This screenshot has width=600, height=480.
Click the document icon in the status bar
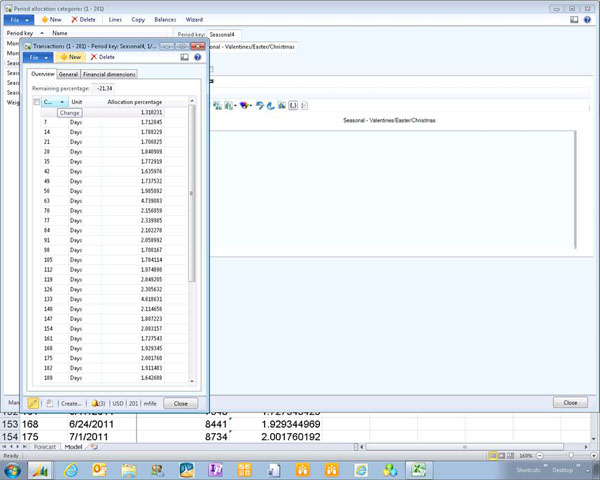[48, 403]
